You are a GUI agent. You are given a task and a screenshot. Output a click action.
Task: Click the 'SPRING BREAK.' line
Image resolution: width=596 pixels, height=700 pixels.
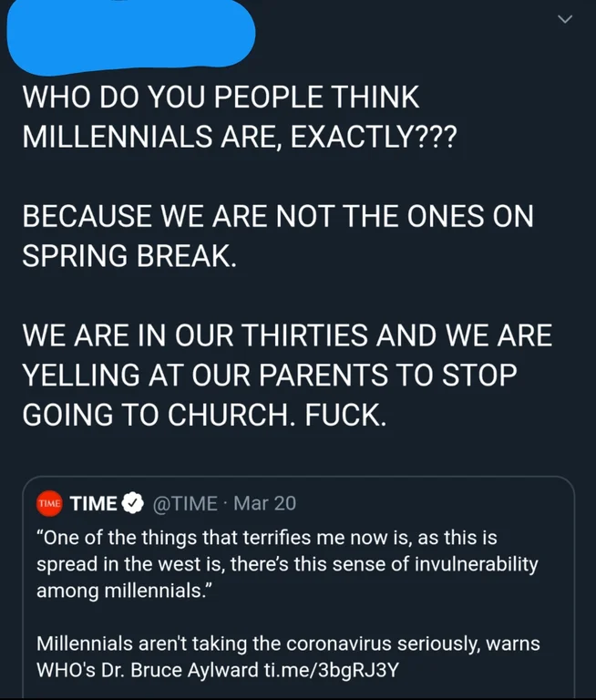[x=129, y=256]
